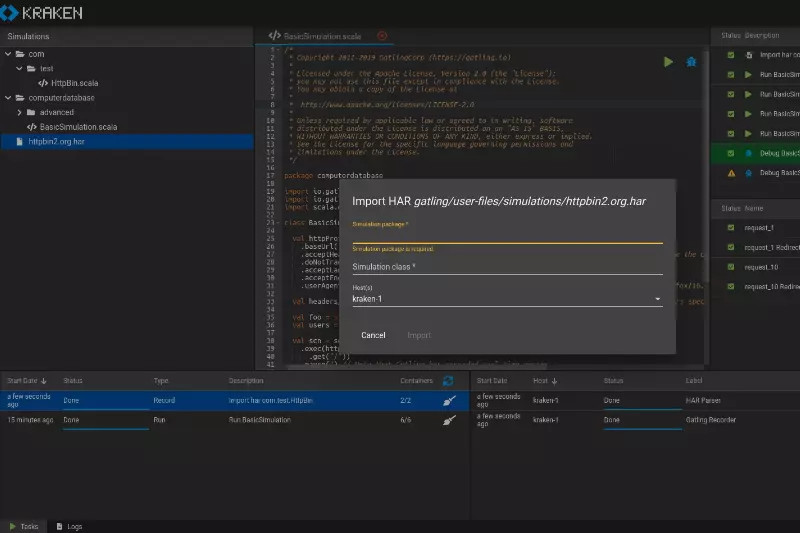Fold the class block at line 23

point(279,222)
